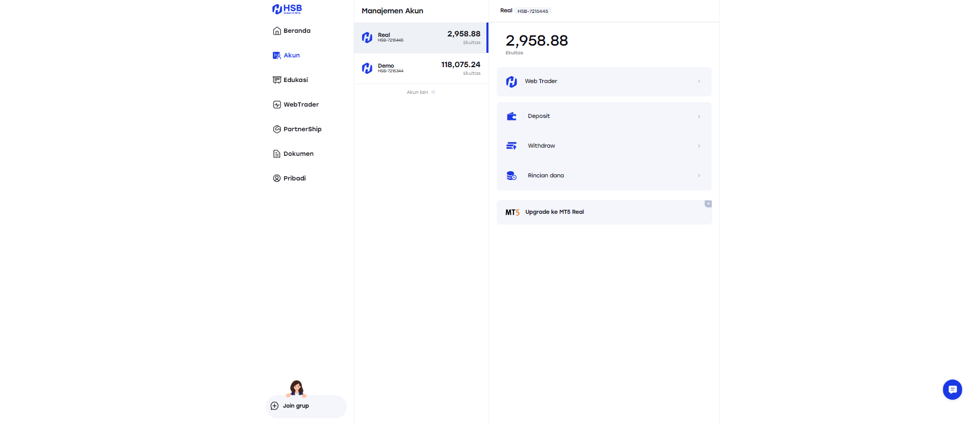Expand the Akun lain section

(421, 92)
